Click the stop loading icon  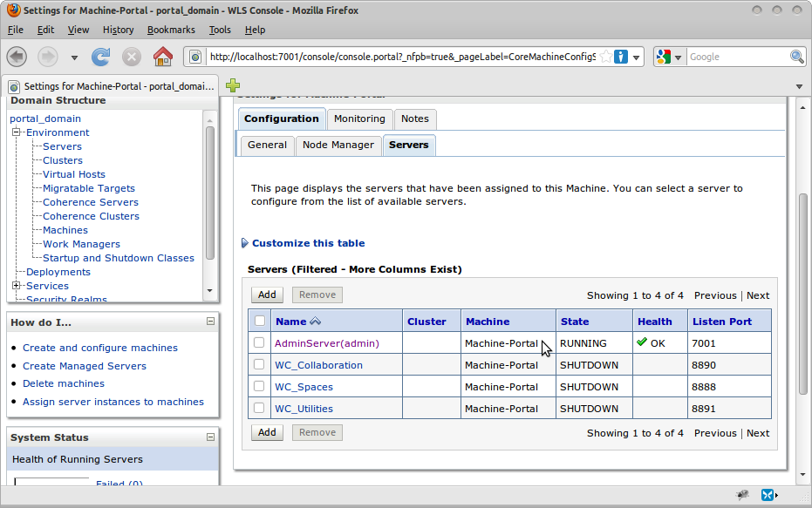132,57
